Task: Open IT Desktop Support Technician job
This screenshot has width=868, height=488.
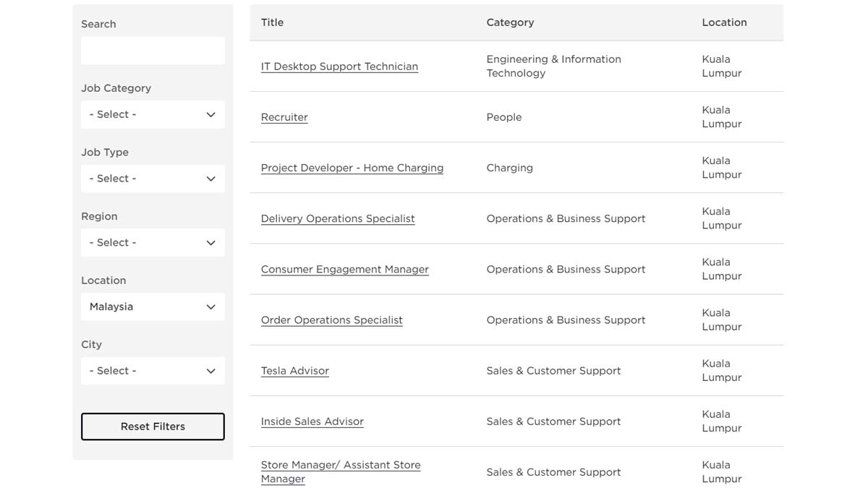Action: coord(339,67)
